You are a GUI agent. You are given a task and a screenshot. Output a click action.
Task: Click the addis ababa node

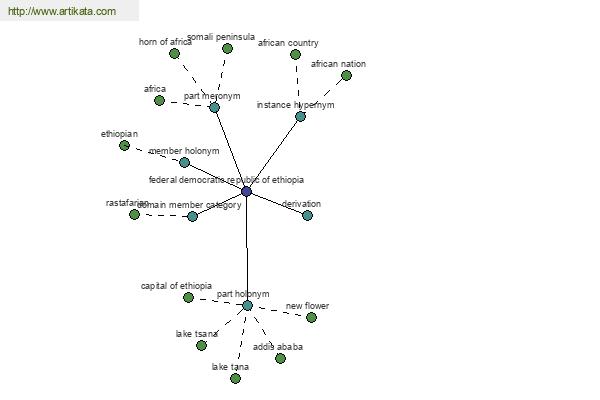tap(280, 358)
